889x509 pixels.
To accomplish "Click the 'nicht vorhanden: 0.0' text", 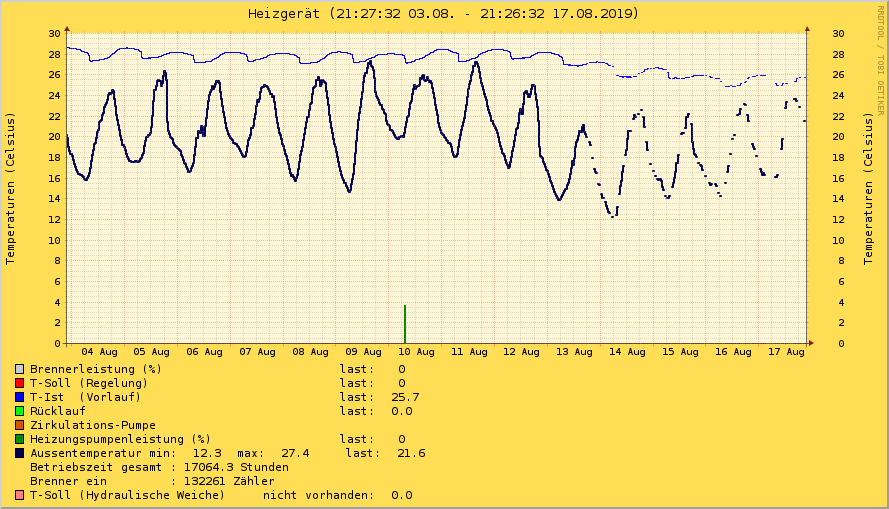I will (337, 495).
